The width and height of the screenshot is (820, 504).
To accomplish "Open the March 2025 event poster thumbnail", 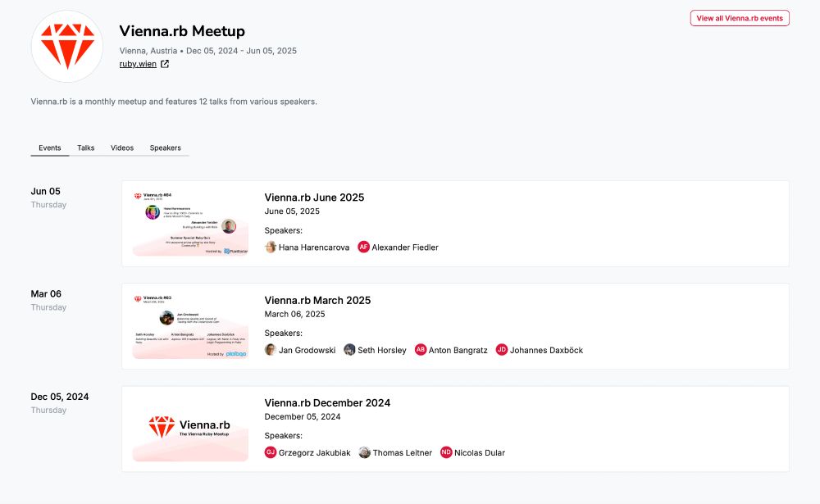I will (190, 326).
